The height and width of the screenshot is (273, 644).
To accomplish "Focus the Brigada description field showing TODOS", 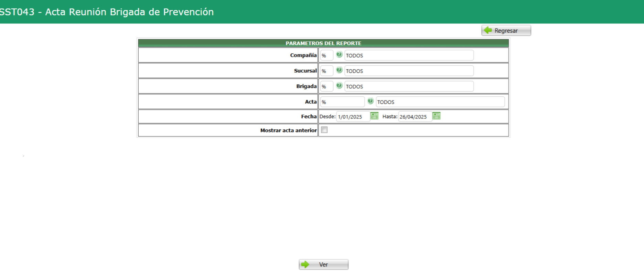I will (409, 86).
